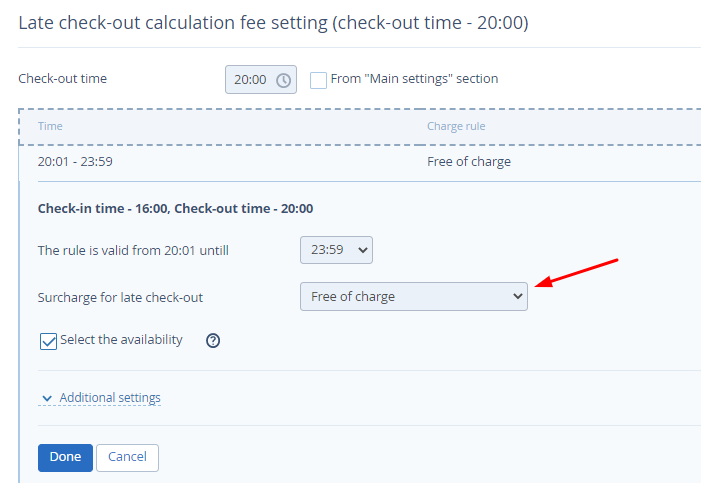
Task: Open the Surcharge for late check-out dropdown
Action: [414, 297]
